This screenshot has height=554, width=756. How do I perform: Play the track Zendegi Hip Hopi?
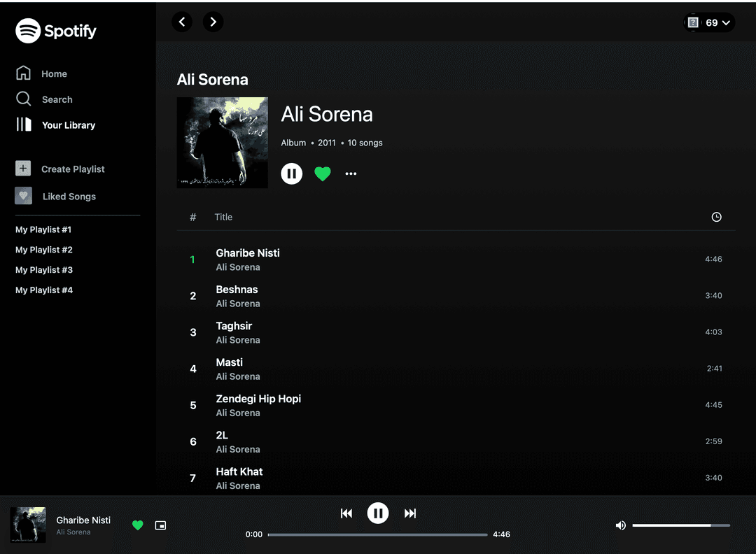click(258, 399)
